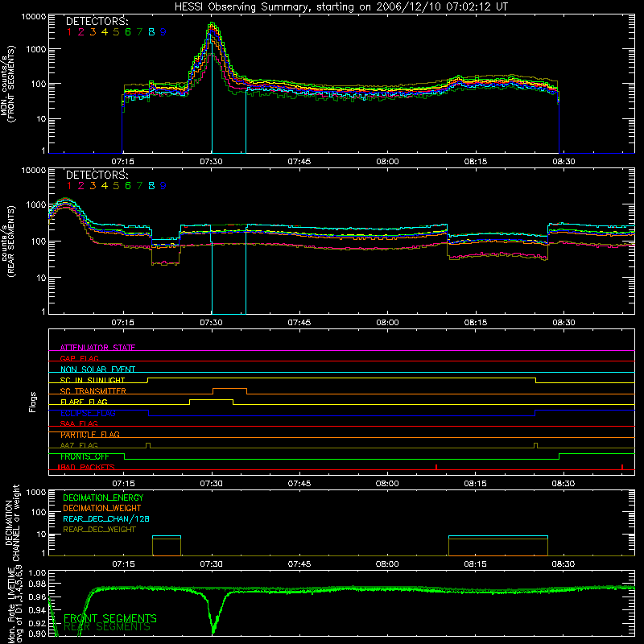Viewport: 644px width, 644px height.
Task: Click the 07:30 tick label under the front segments plot
Action: [x=211, y=162]
